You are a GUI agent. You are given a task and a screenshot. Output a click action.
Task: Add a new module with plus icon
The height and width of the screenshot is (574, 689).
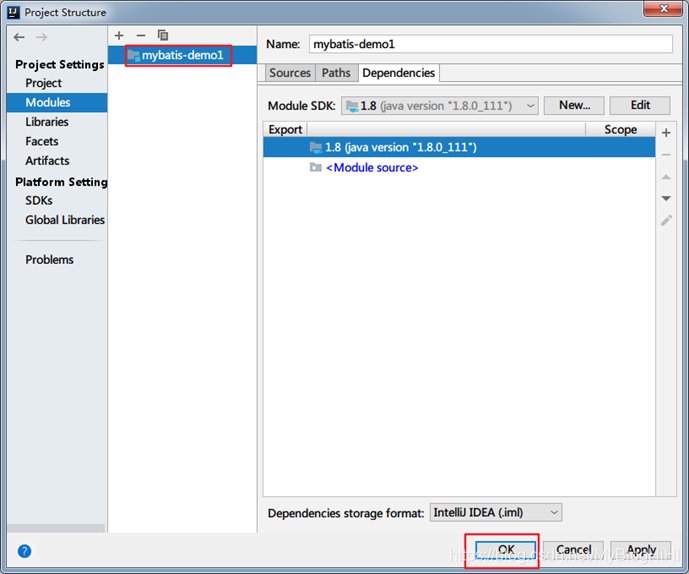pos(119,36)
